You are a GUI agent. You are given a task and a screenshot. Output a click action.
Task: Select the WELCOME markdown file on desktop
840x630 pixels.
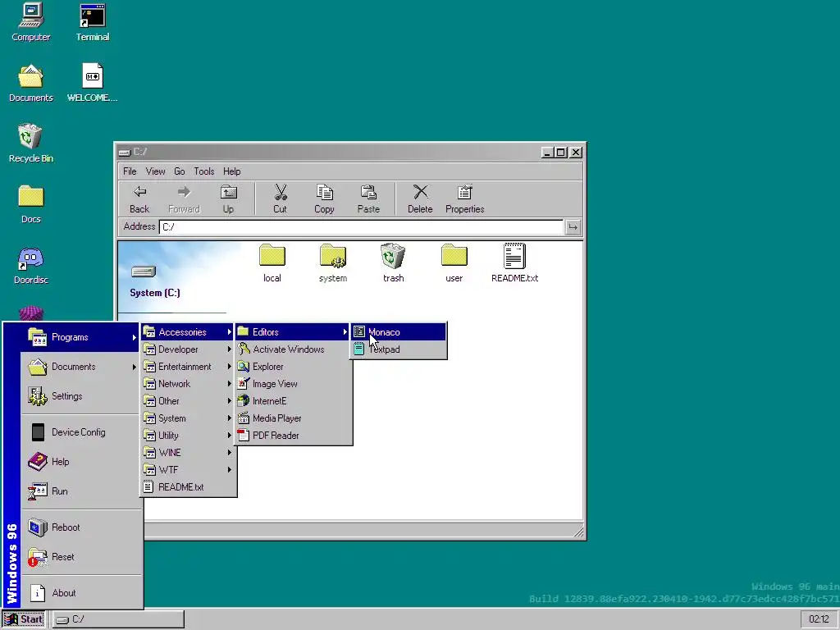tap(92, 83)
